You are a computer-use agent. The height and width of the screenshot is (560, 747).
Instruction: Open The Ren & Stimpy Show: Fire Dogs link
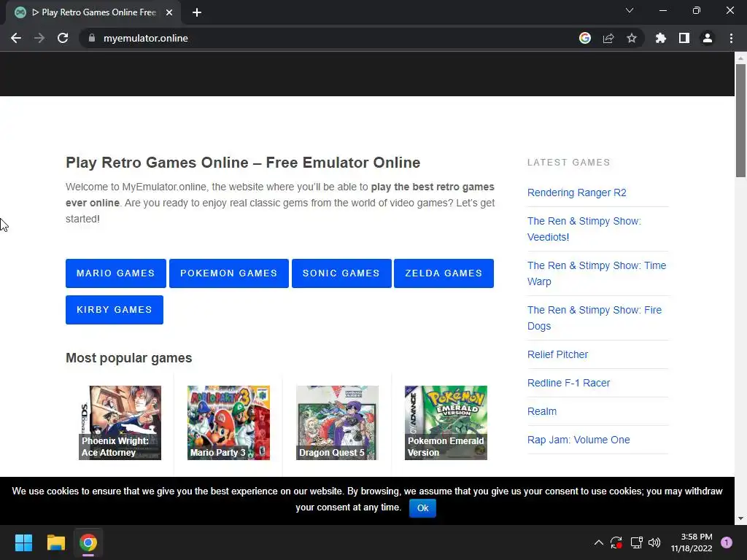[x=594, y=318]
